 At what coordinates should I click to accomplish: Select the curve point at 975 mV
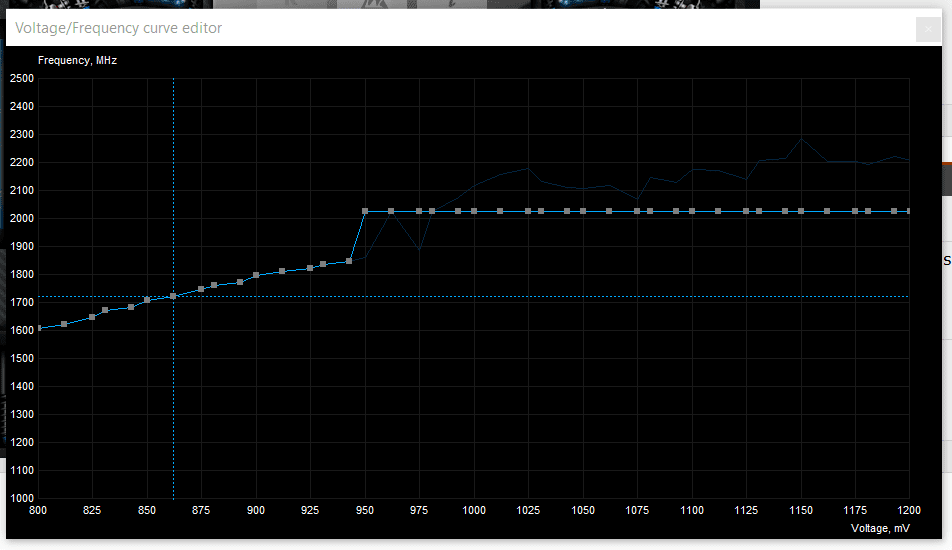pos(419,211)
